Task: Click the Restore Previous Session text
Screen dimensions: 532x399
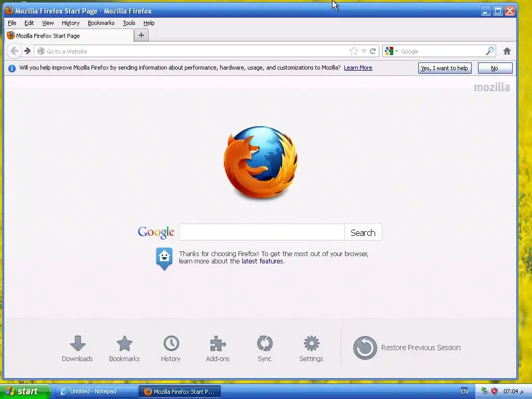Action: point(421,348)
